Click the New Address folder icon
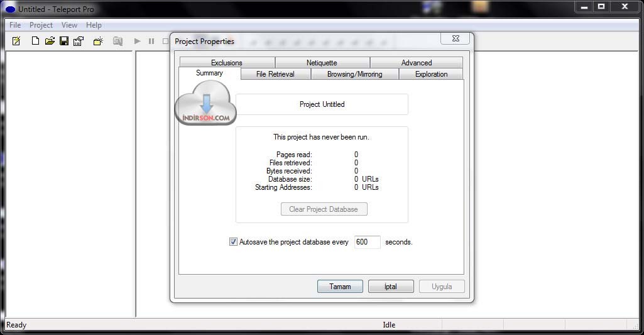The height and width of the screenshot is (335, 644). point(97,41)
